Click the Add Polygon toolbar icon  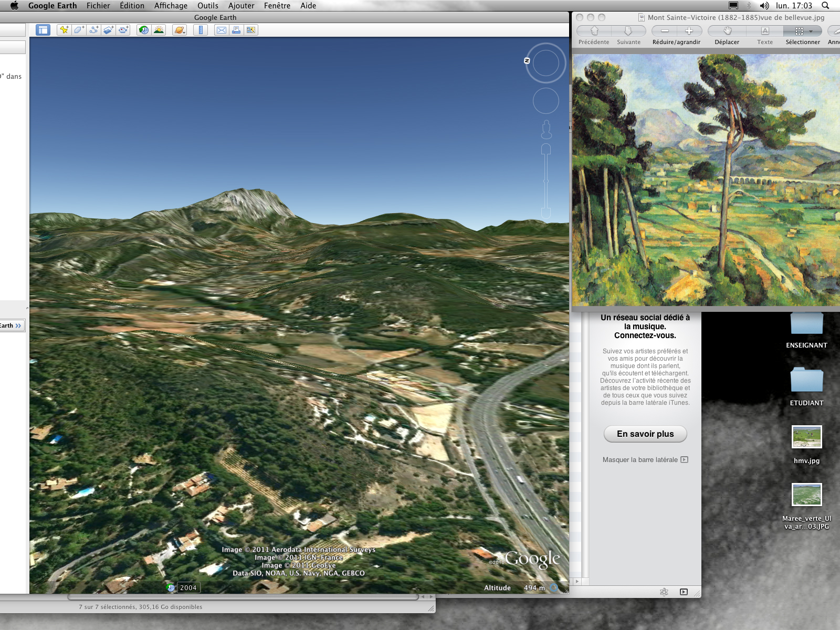(x=79, y=30)
